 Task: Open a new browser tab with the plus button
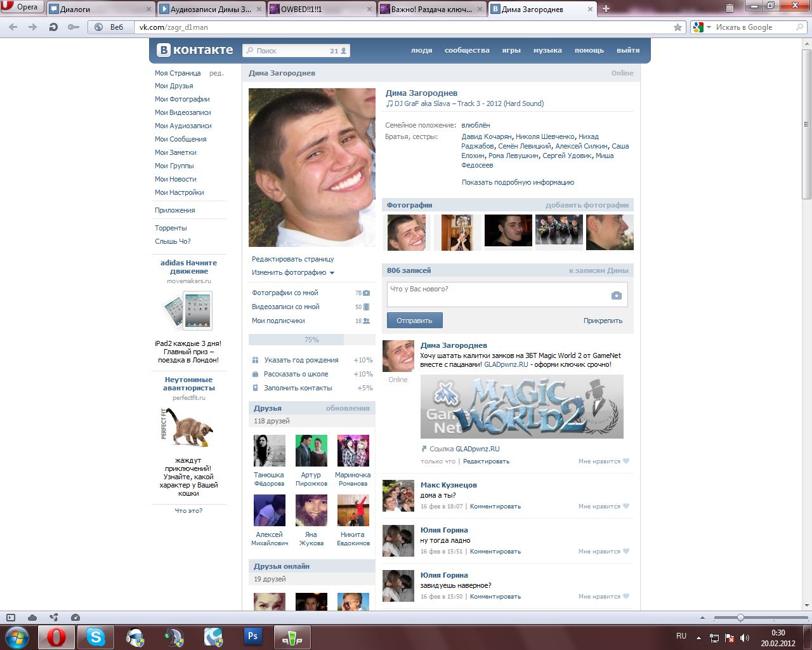point(606,9)
